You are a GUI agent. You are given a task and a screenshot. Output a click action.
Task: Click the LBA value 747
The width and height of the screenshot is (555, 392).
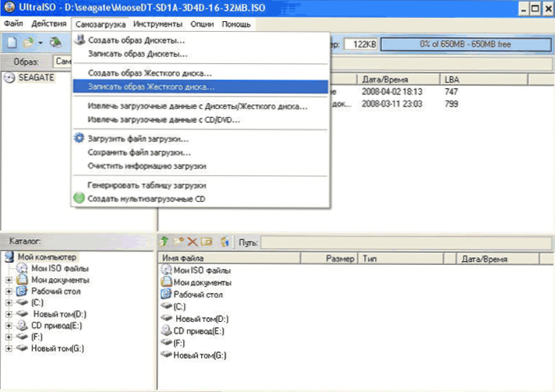(x=451, y=92)
